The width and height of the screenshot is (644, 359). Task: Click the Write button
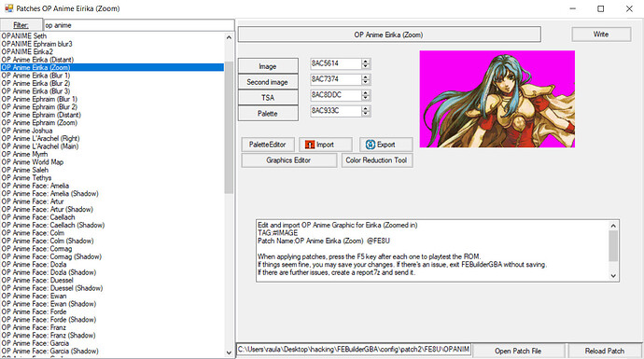[601, 35]
